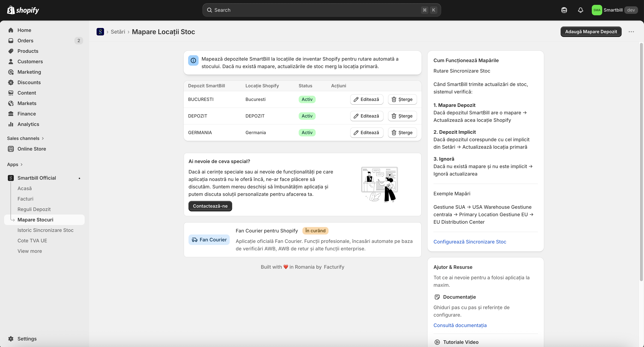644x347 pixels.
Task: Edit the GERMANIA warehouse mapping
Action: tap(367, 133)
